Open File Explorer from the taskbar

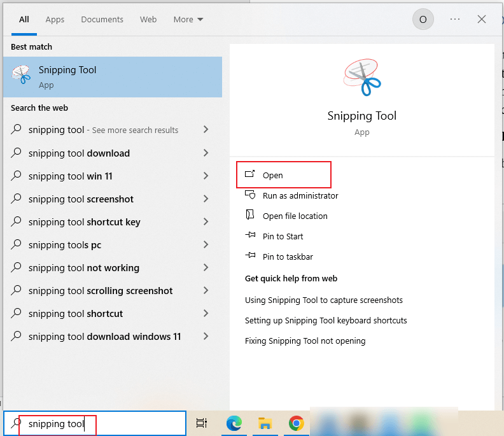(265, 423)
